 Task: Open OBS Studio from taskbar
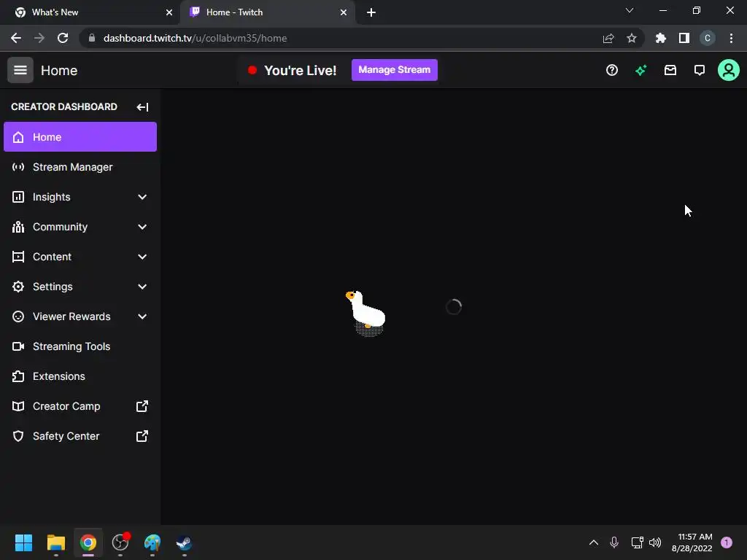tap(120, 542)
